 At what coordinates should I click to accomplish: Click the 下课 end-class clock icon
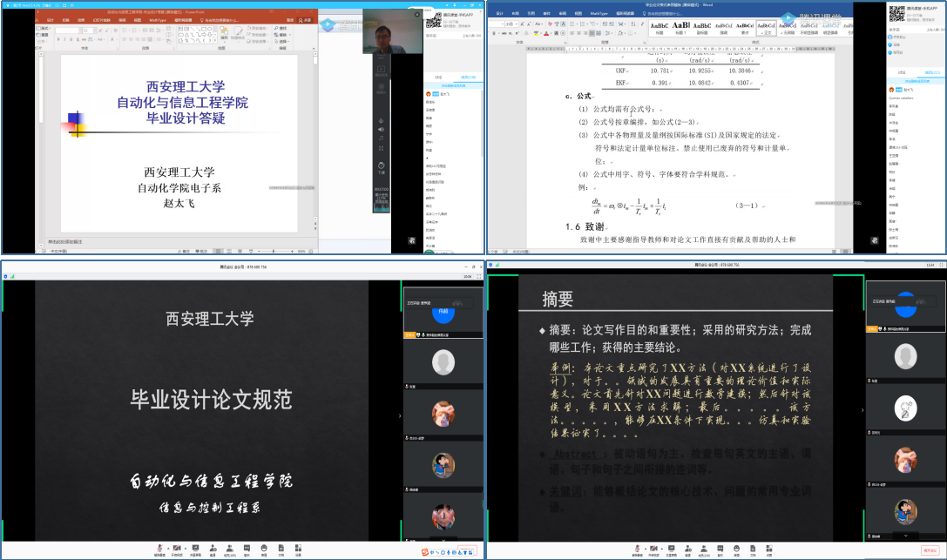pyautogui.click(x=381, y=165)
